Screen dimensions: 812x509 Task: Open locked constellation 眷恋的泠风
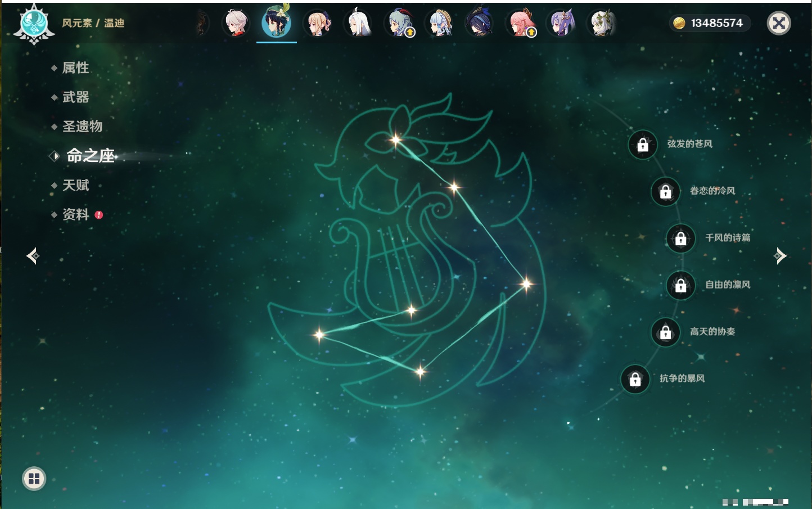[666, 191]
